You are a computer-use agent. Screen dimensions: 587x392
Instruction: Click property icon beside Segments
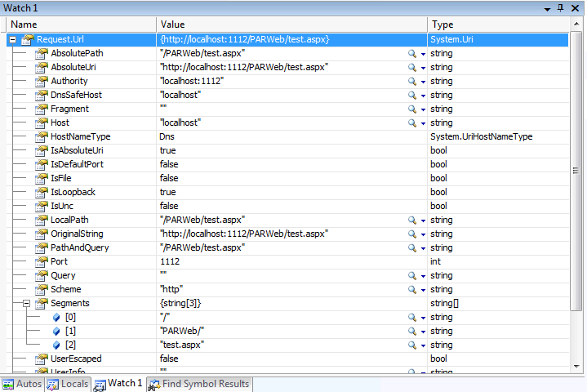tap(42, 303)
